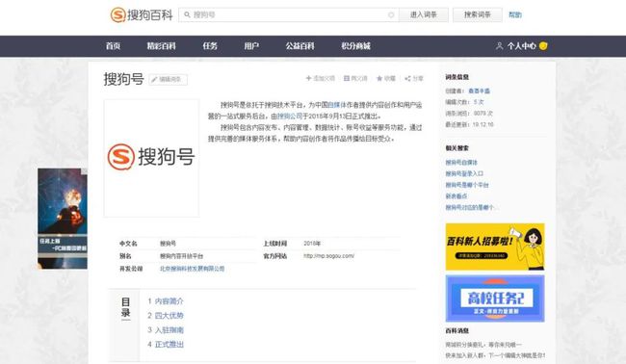The height and width of the screenshot is (364, 626).
Task: Open the official website mp.sogou.com link
Action: coord(328,256)
